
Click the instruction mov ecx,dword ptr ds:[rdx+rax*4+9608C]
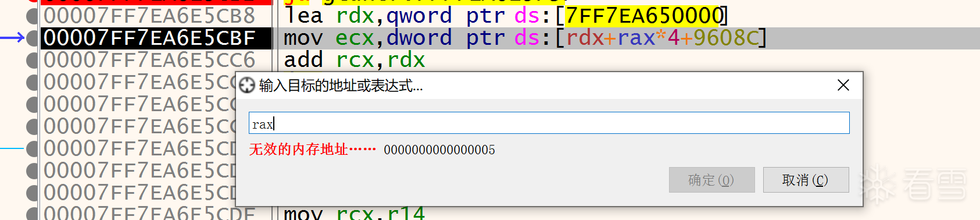click(525, 38)
